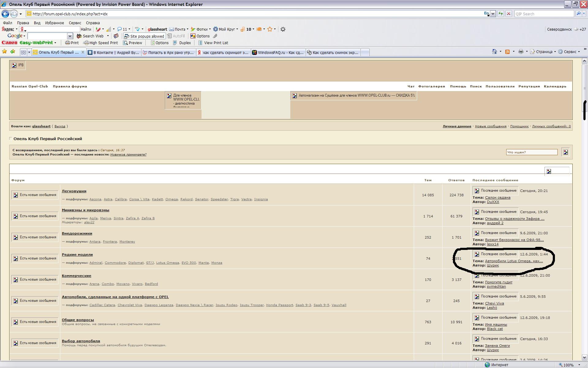
Task: Click Canon Print button
Action: point(72,43)
